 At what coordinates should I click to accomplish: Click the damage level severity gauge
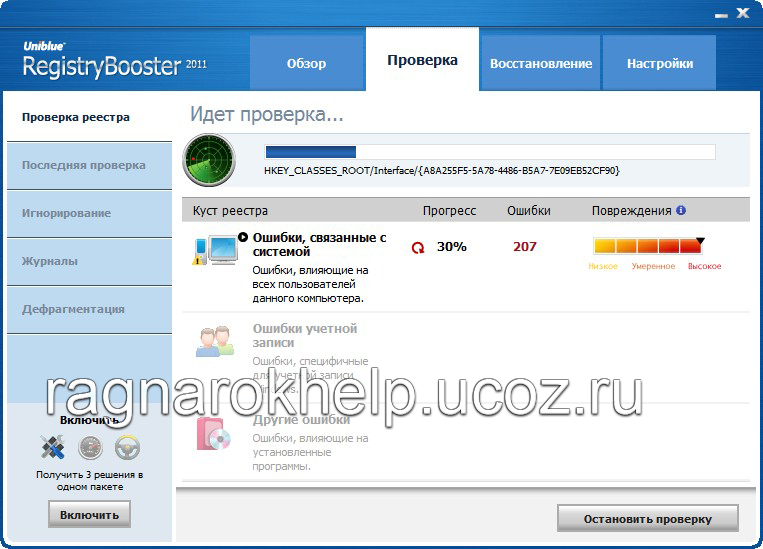click(648, 247)
